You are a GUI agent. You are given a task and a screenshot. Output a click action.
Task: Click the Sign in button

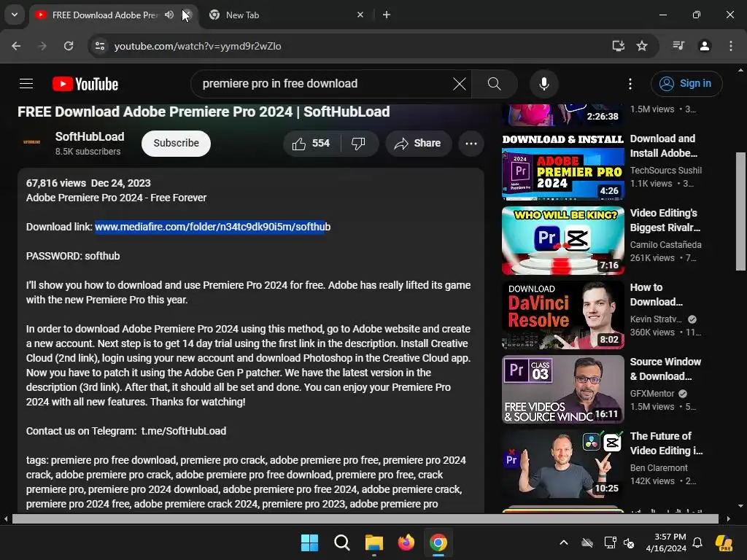point(686,84)
